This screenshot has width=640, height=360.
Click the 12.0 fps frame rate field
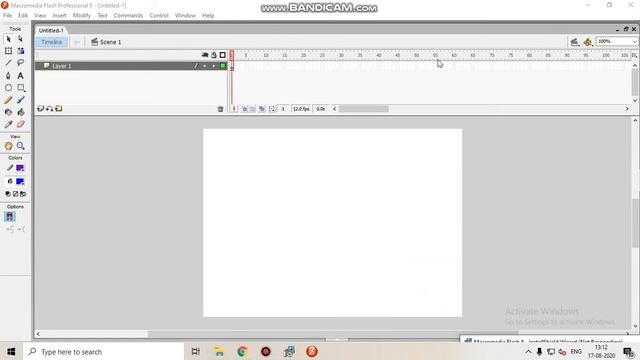[301, 109]
